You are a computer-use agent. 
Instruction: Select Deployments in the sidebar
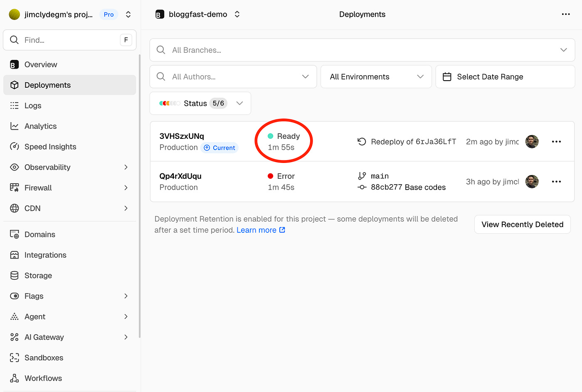point(69,85)
